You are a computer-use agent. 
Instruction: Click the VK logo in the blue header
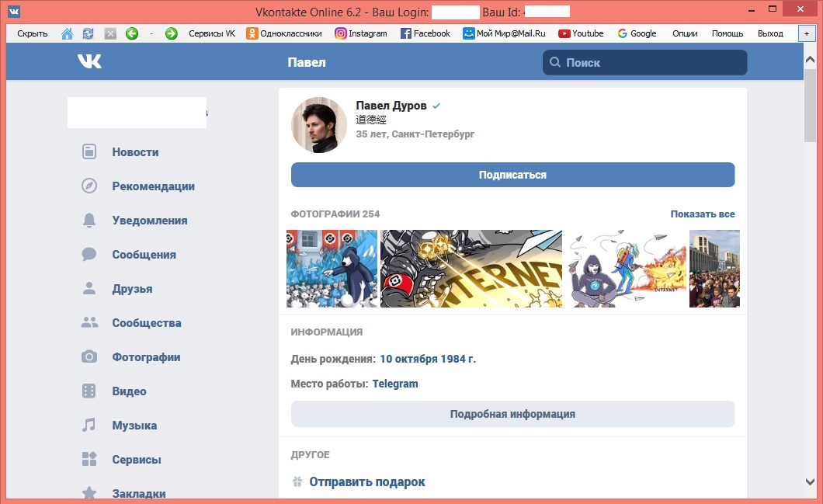[x=90, y=62]
